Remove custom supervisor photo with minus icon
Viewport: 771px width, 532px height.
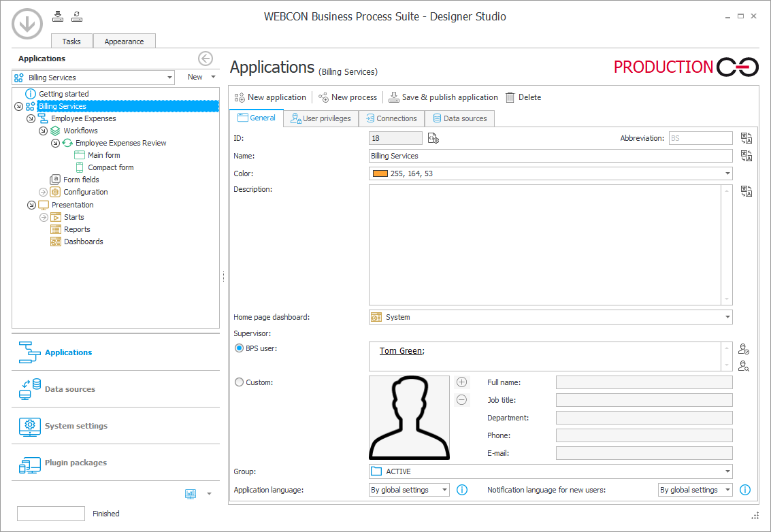(x=461, y=400)
